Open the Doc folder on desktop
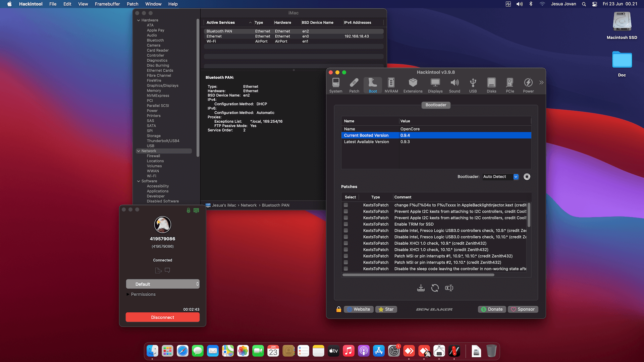This screenshot has height=362, width=644. [x=622, y=64]
